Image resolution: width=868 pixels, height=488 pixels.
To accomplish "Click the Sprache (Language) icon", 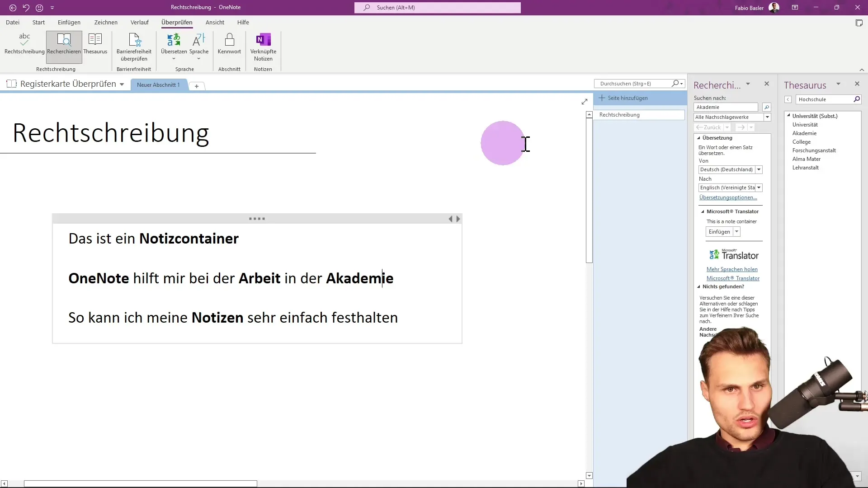I will tap(199, 47).
